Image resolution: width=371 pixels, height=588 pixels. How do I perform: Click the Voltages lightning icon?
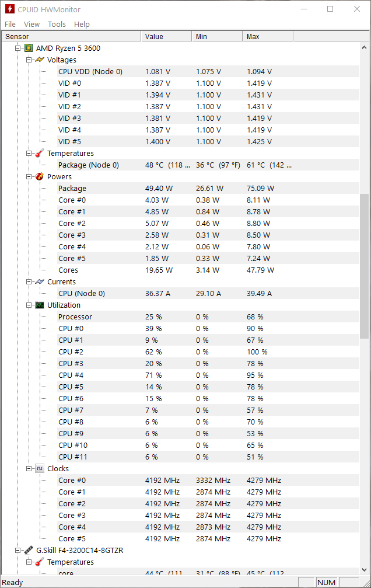[x=40, y=60]
